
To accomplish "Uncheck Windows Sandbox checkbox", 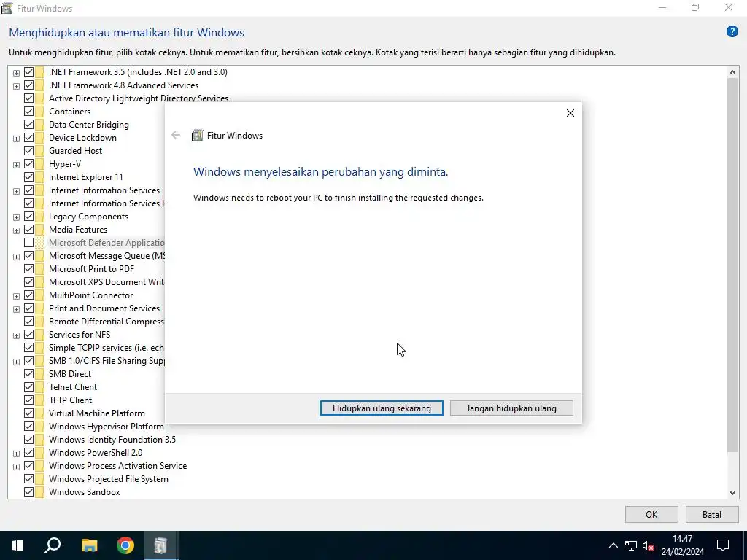I will 28,492.
